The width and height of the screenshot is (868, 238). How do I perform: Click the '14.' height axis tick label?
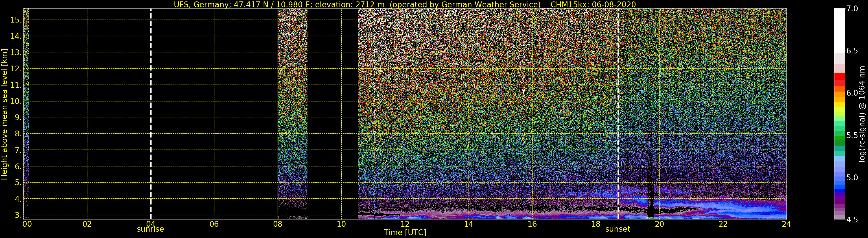tap(16, 36)
